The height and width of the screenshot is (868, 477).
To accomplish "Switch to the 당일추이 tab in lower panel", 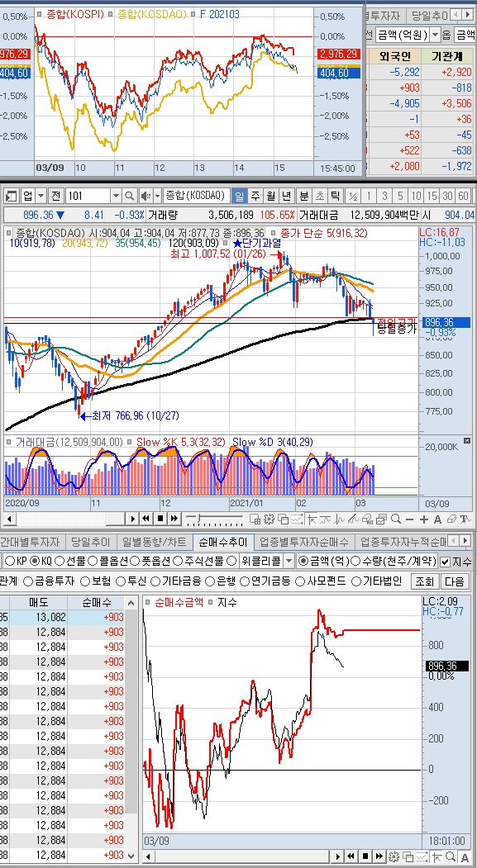I will pyautogui.click(x=90, y=541).
